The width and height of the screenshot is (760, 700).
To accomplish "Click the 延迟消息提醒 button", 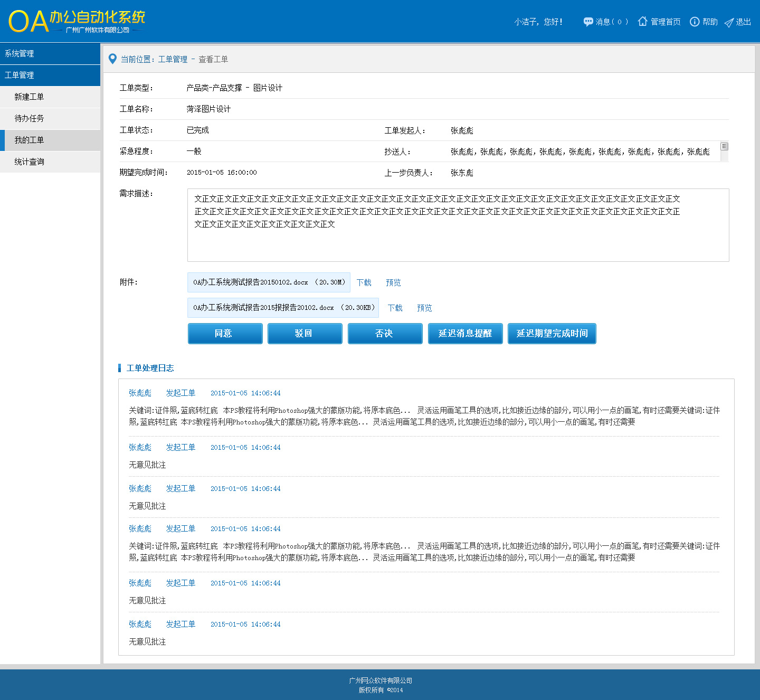I will pos(465,333).
